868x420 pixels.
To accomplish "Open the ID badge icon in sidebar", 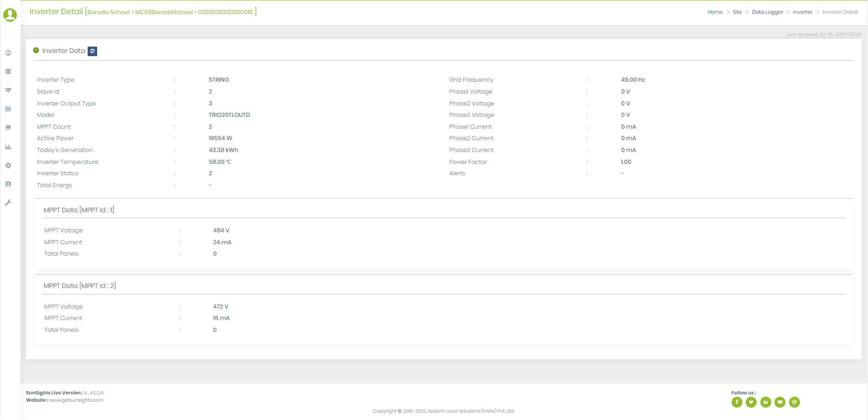I will point(8,184).
